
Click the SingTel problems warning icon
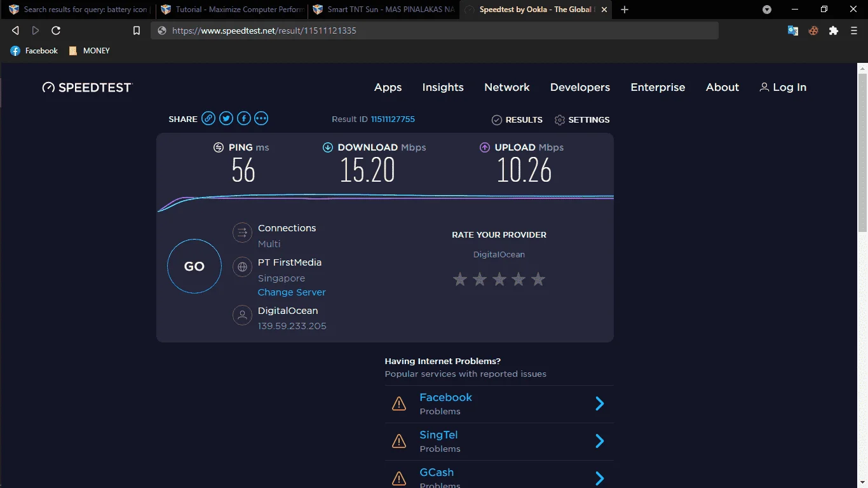(399, 441)
